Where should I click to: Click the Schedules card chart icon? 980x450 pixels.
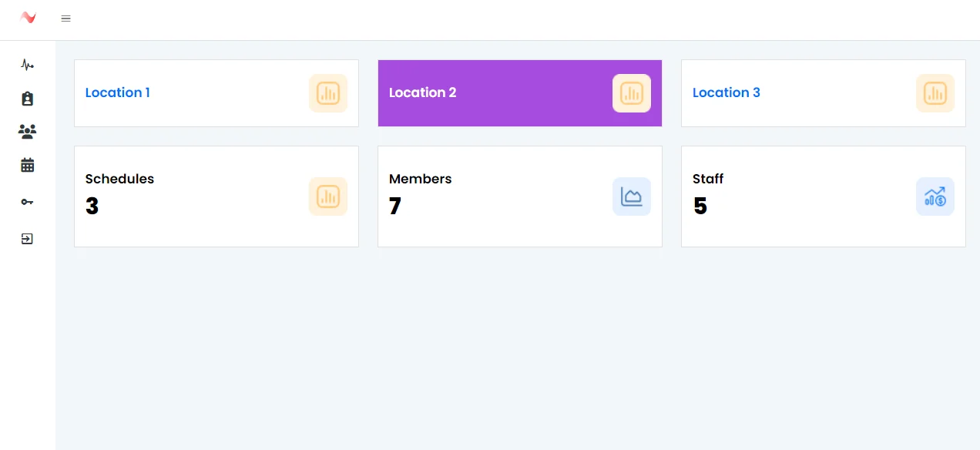click(x=328, y=196)
